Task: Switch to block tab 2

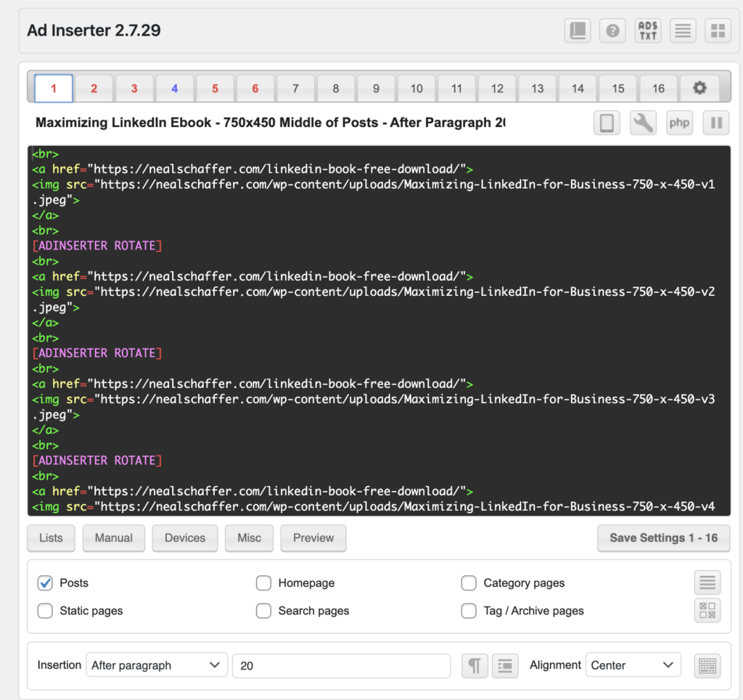Action: [94, 88]
